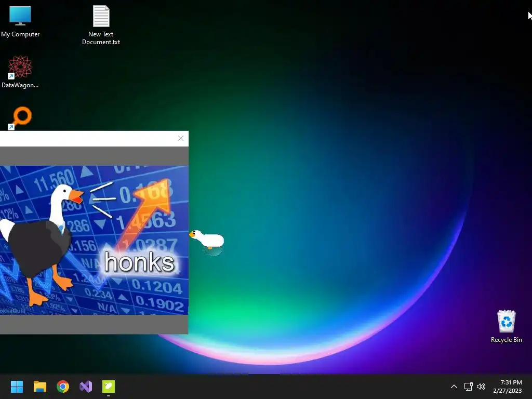The image size is (532, 399).
Task: Open the clock showing 7:31 PM
Action: click(511, 382)
